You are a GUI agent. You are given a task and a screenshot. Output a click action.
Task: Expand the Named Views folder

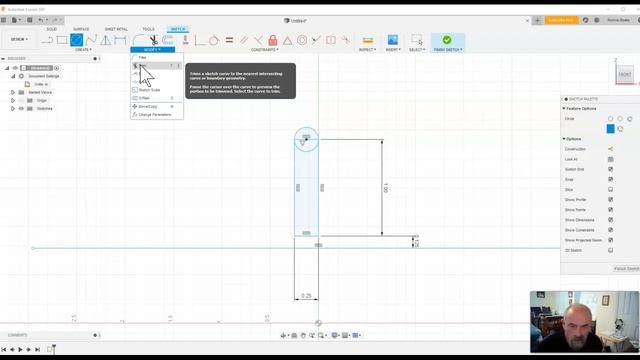click(13, 93)
